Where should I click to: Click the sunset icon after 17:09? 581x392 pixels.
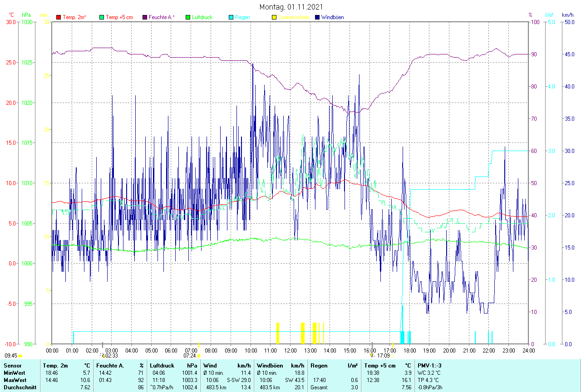tap(392, 356)
